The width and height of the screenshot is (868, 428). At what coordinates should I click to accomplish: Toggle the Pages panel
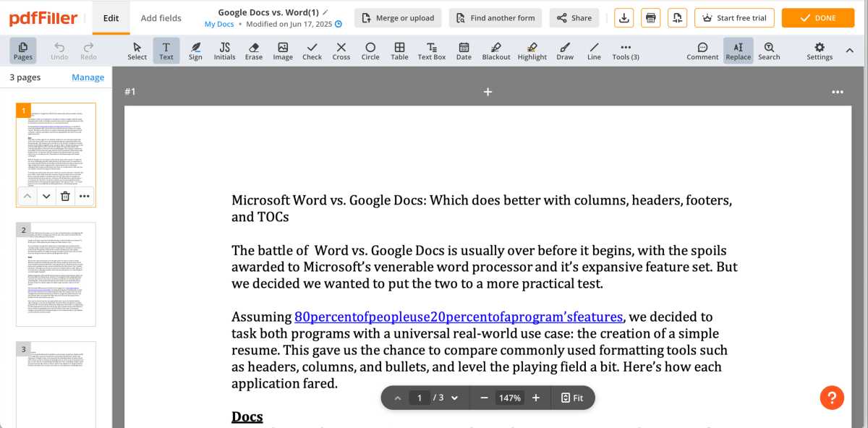pyautogui.click(x=23, y=51)
